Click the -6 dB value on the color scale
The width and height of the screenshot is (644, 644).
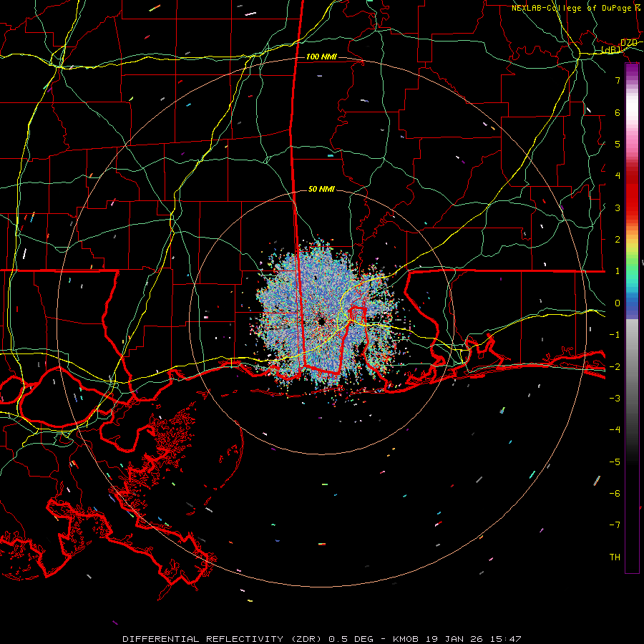pos(615,494)
